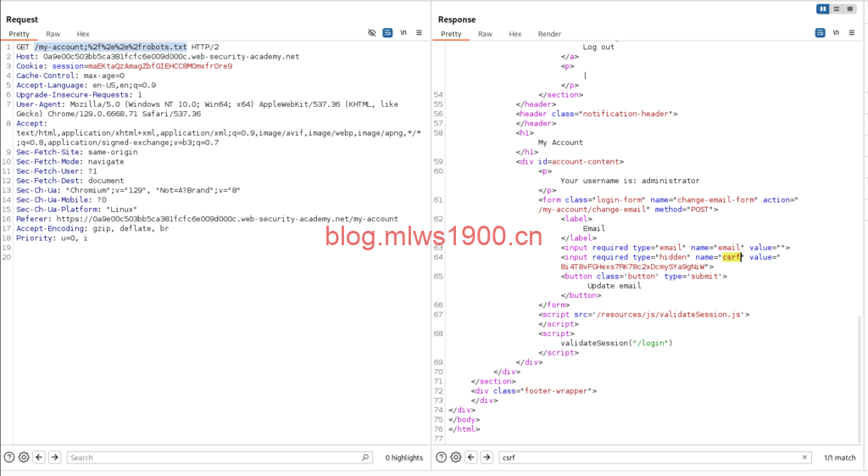Viewport: 868px width, 476px height.
Task: Toggle show newline \n icon in Response pane
Action: tap(836, 33)
